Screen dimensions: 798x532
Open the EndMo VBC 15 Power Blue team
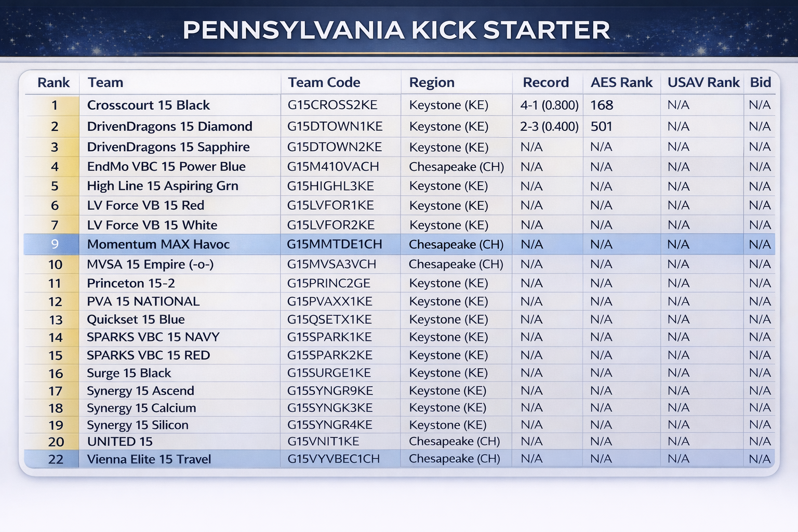pos(166,167)
